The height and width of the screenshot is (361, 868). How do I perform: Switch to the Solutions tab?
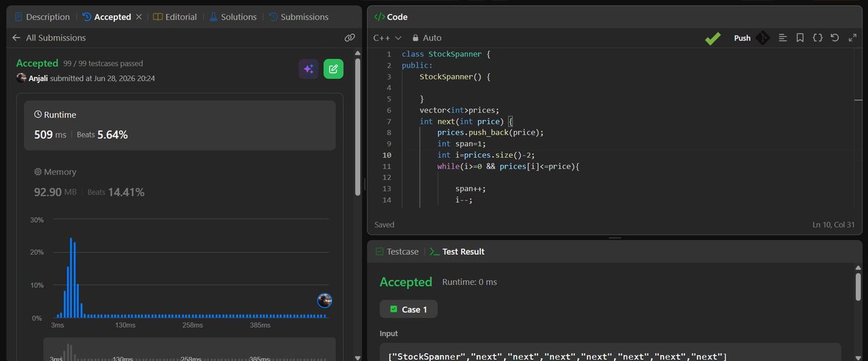pos(233,17)
